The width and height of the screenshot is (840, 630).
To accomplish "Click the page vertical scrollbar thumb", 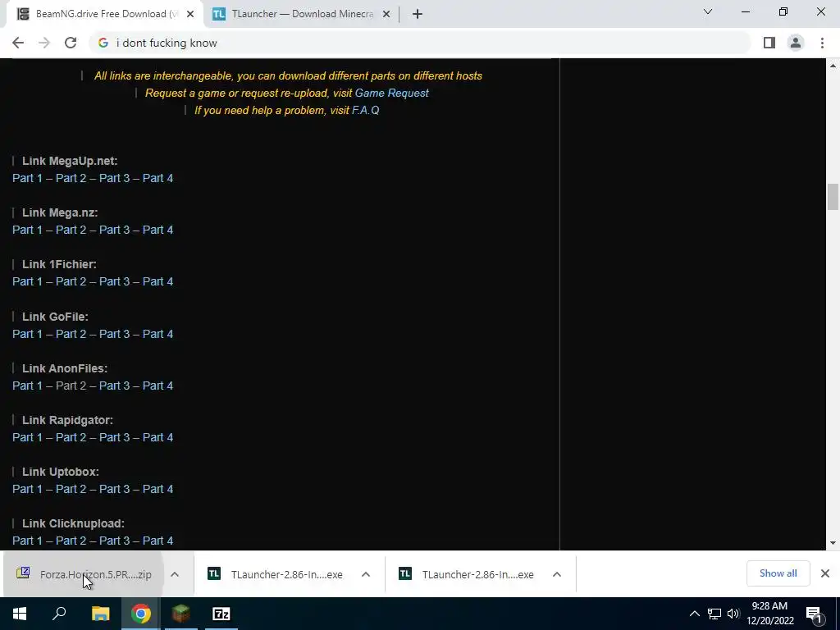I will [833, 197].
